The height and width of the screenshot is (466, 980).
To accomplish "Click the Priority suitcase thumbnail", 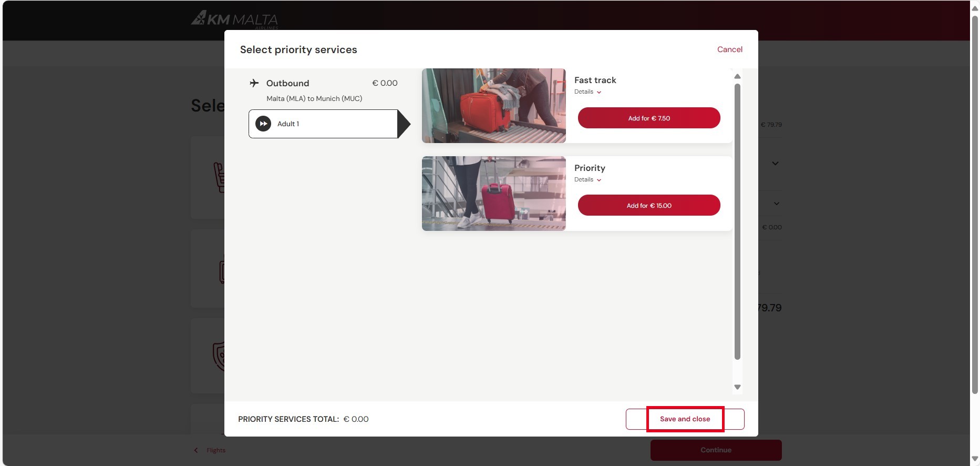I will pos(494,194).
